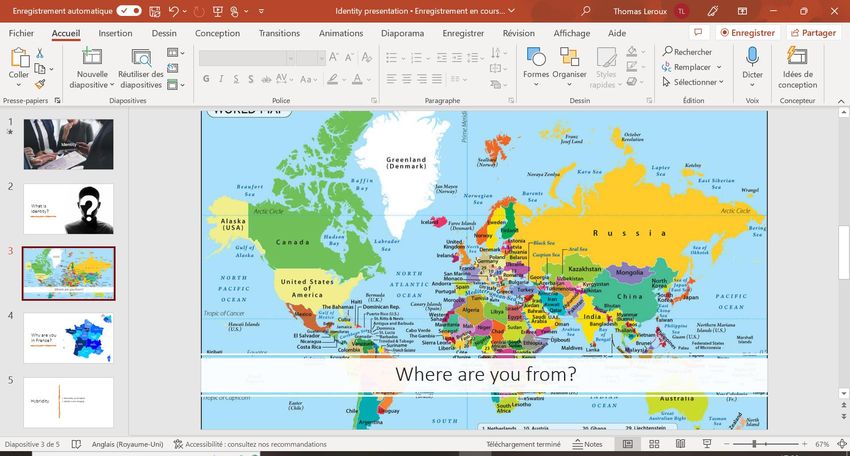Expand the Nouvelle diapositive dropdown arrow
The height and width of the screenshot is (456, 850).
tap(112, 85)
